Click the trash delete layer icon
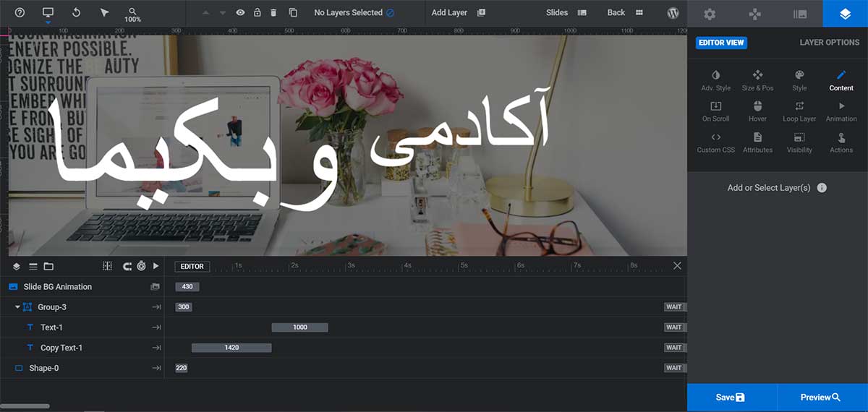 [273, 13]
